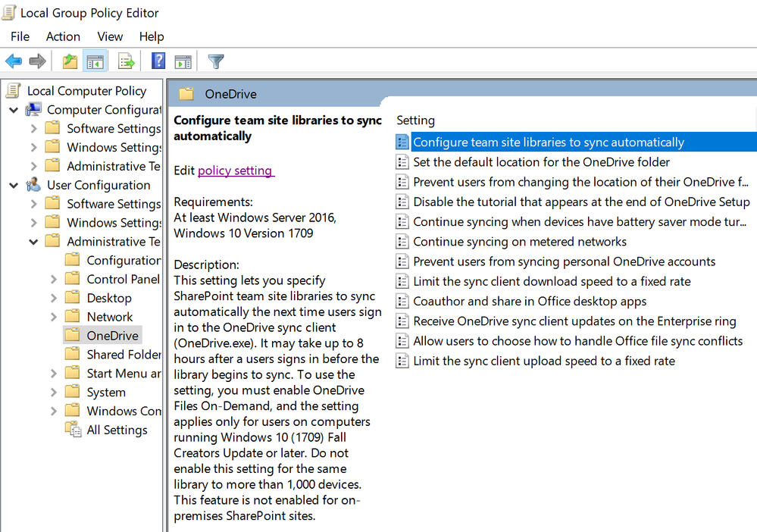Click the OneDrive folder icon in tree

coord(73,335)
